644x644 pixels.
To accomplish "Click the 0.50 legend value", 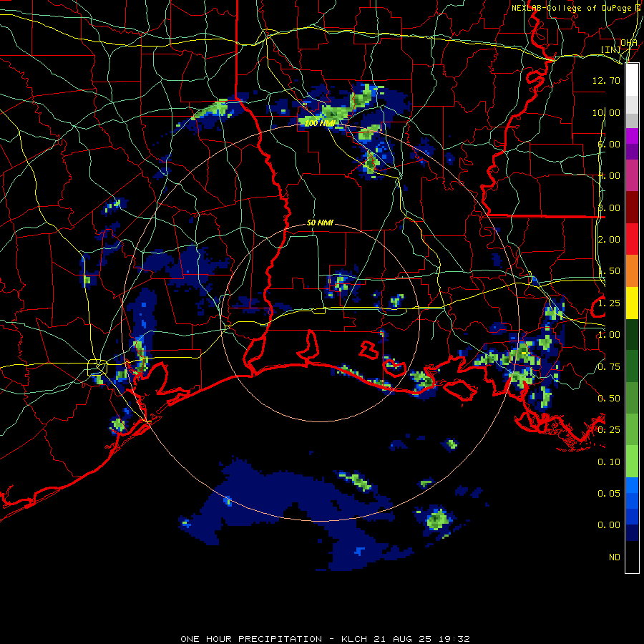I will point(609,399).
